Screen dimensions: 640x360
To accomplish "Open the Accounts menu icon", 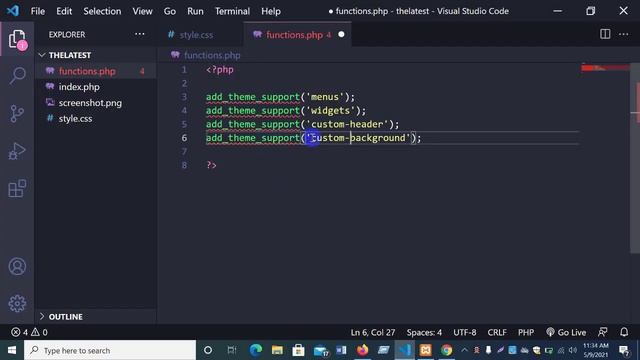I will pos(17,267).
